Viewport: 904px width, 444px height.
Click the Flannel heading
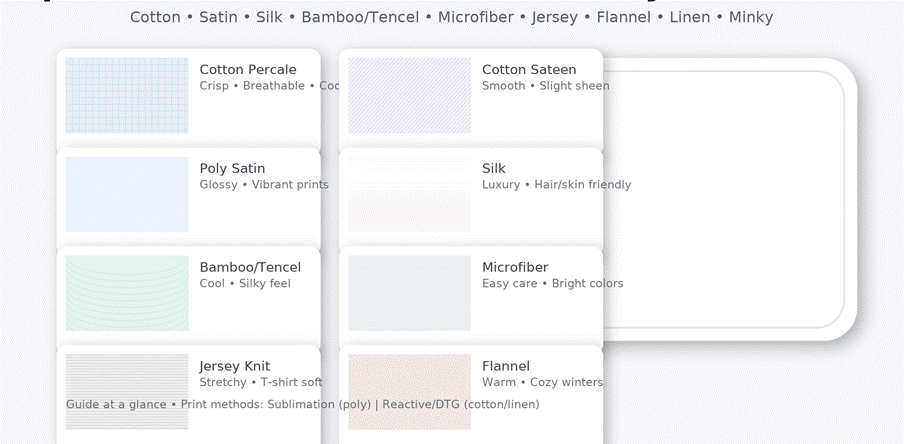(x=506, y=366)
